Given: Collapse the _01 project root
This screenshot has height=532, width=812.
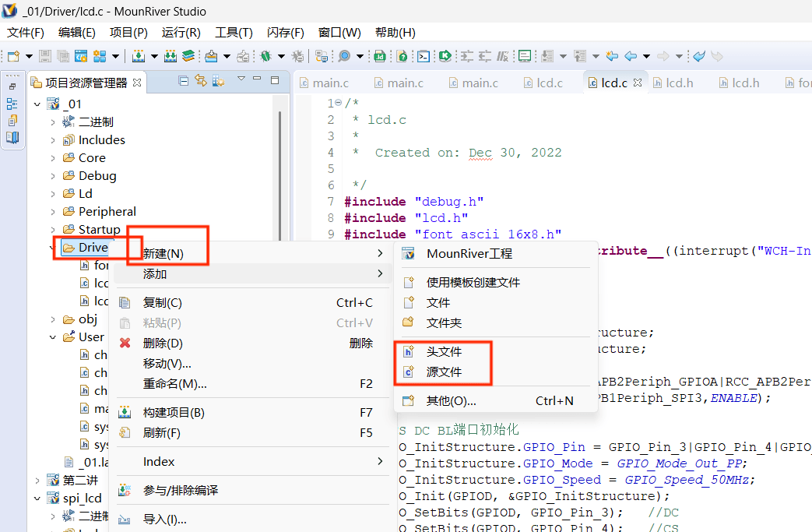Looking at the screenshot, I should point(37,104).
